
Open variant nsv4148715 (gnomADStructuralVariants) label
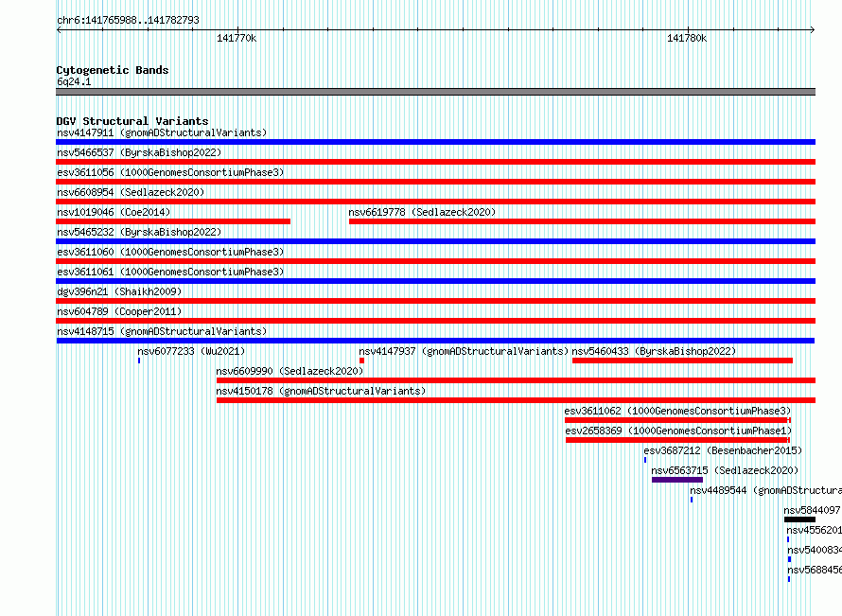click(162, 331)
